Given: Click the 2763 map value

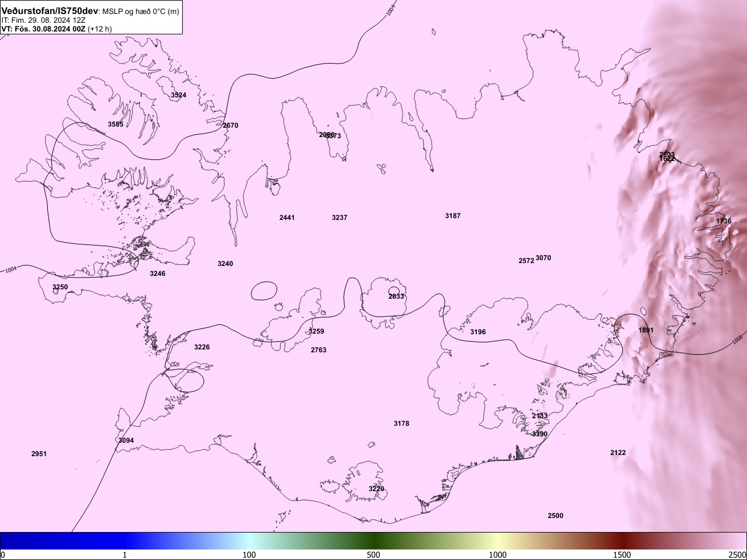Looking at the screenshot, I should tap(319, 350).
